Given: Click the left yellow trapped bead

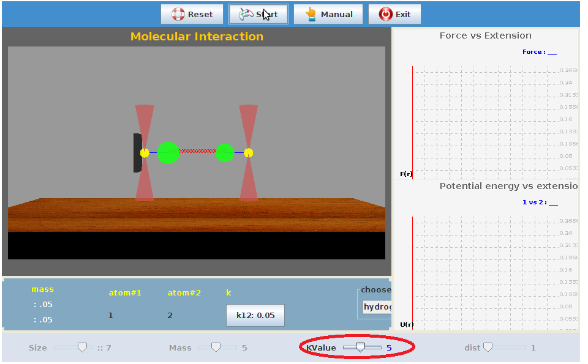Looking at the screenshot, I should pos(145,153).
